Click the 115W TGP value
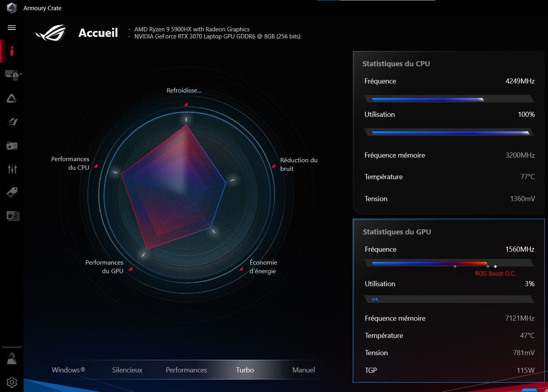Image resolution: width=548 pixels, height=392 pixels. (x=526, y=370)
